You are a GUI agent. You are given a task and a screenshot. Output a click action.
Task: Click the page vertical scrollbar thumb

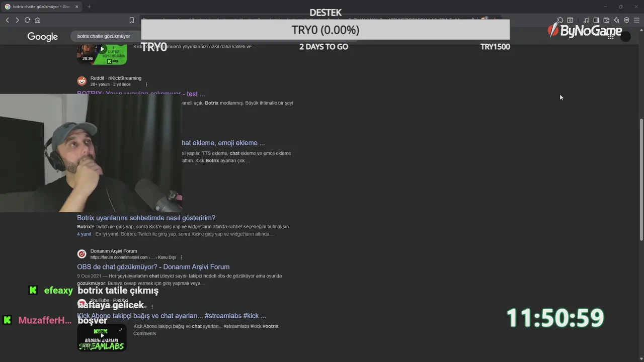641,179
